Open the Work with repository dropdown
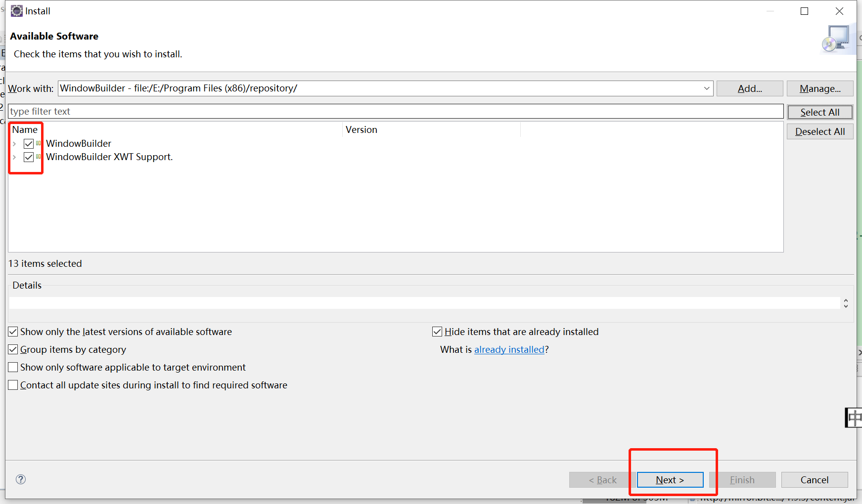The image size is (862, 504). 707,88
